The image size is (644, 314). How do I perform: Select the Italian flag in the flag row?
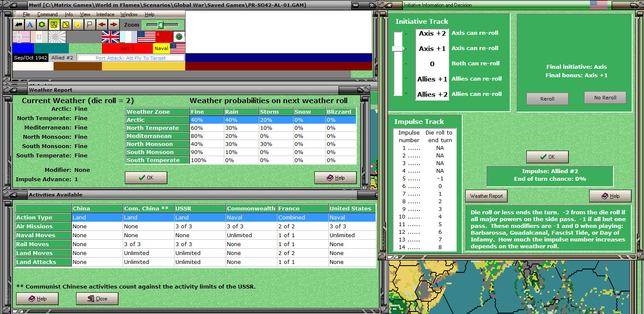(39, 37)
